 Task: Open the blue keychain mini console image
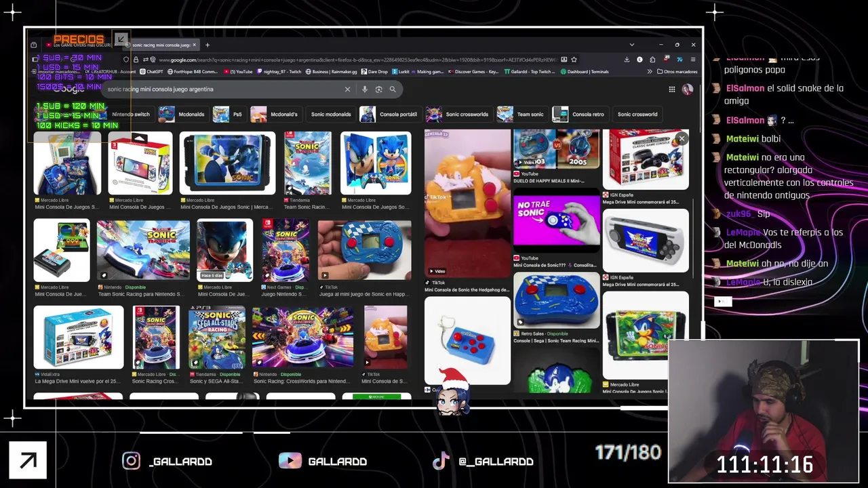click(467, 341)
